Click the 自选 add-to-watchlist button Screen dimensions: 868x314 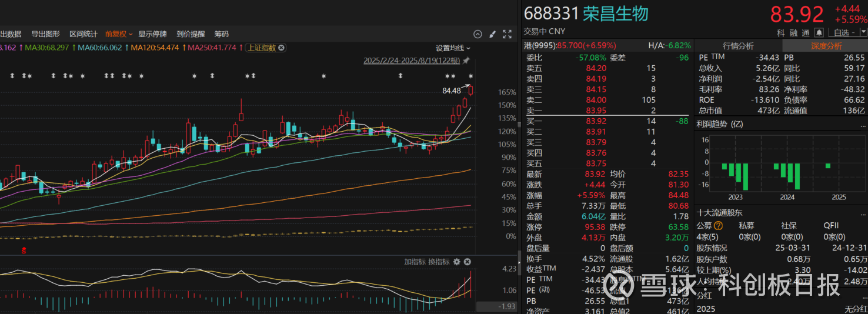[843, 33]
